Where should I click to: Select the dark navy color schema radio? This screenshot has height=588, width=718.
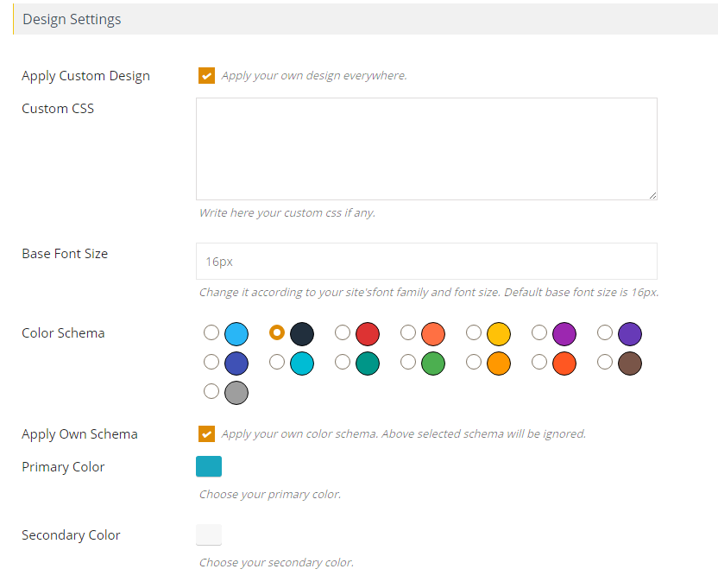click(x=277, y=333)
